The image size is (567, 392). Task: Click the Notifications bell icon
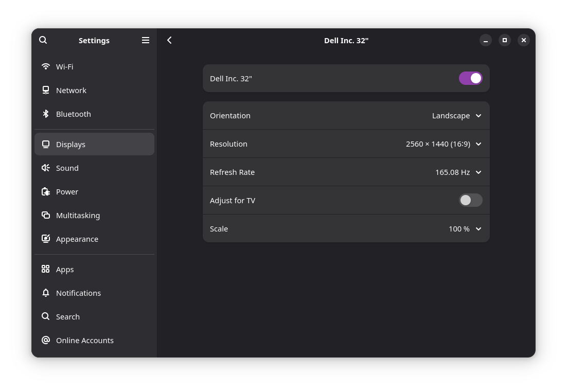(46, 293)
